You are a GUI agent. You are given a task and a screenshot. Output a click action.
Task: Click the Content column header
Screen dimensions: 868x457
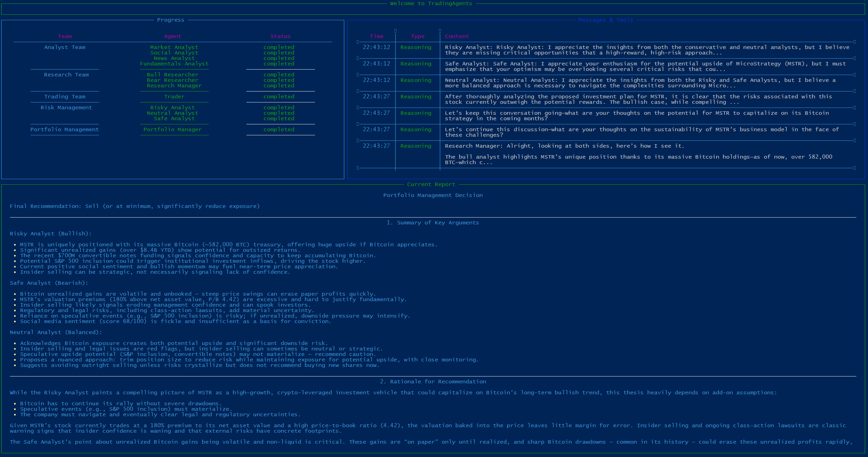tap(457, 36)
